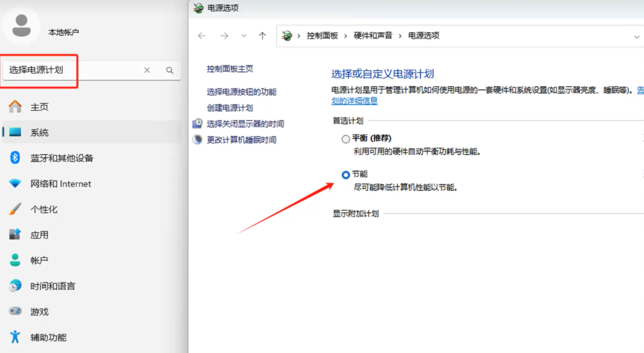The image size is (644, 353).
Task: Open the address bar history dropdown
Action: (x=636, y=36)
